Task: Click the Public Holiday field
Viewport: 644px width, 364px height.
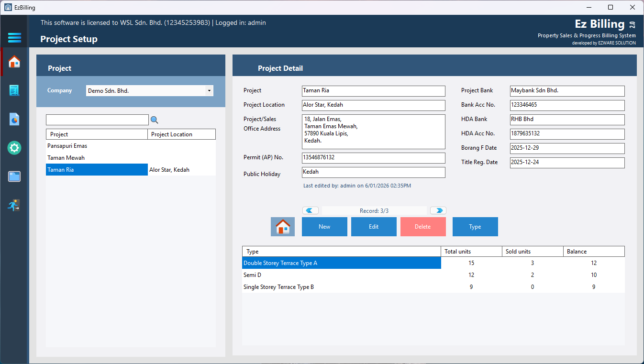Action: [374, 172]
